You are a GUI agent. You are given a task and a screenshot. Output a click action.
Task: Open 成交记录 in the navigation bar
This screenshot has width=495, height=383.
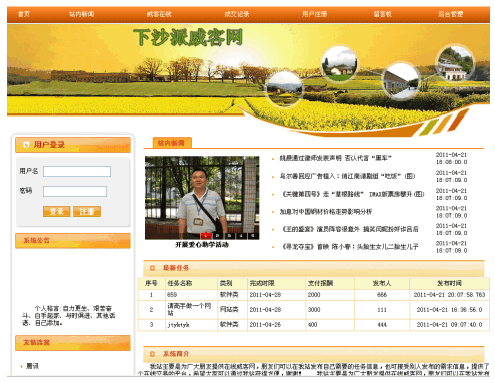pyautogui.click(x=237, y=14)
